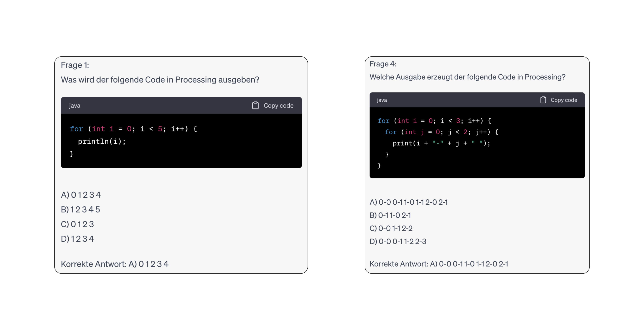Screen dimensions: 644x330
Task: Click the println(i); code line
Action: pyautogui.click(x=102, y=142)
